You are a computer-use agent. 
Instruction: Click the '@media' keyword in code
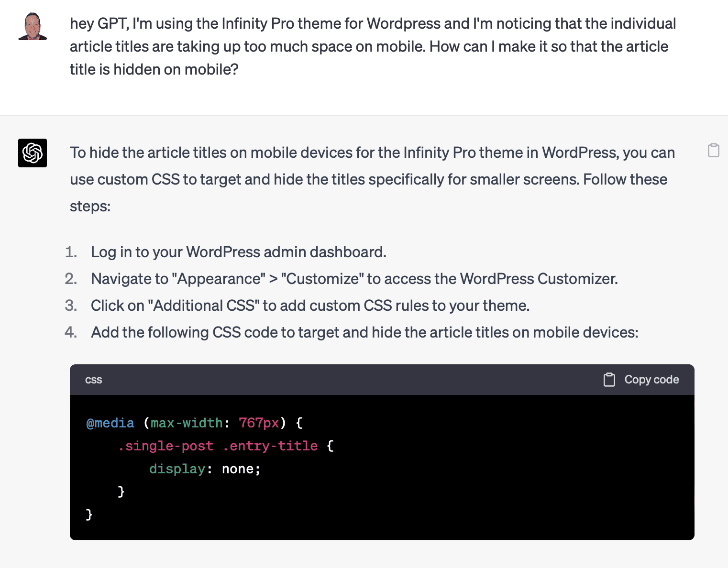tap(110, 423)
